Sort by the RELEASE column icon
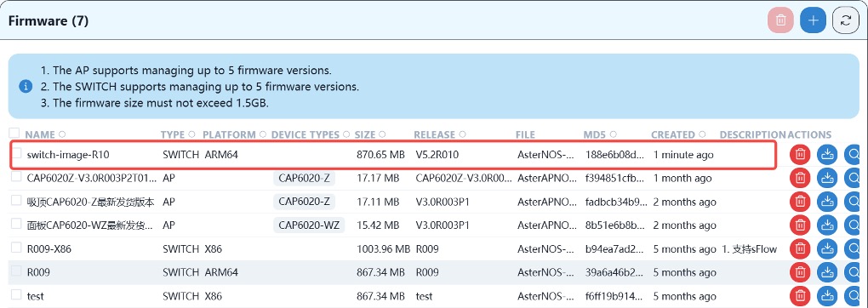The height and width of the screenshot is (308, 868). (x=462, y=134)
